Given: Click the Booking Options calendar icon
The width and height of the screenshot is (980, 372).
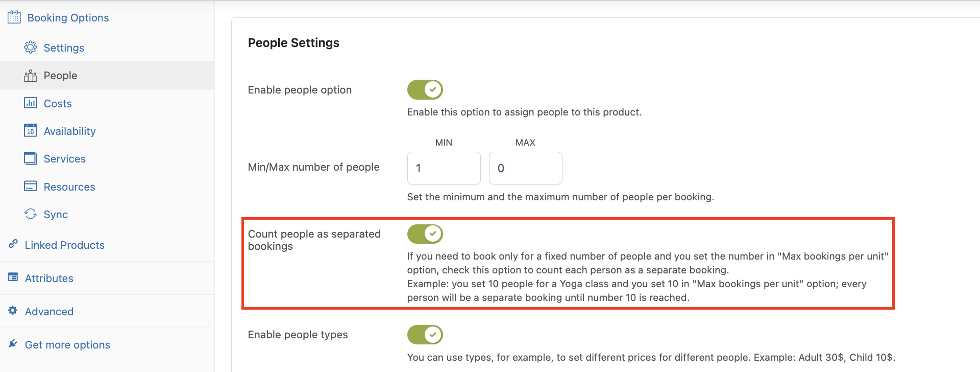Looking at the screenshot, I should coord(14,17).
